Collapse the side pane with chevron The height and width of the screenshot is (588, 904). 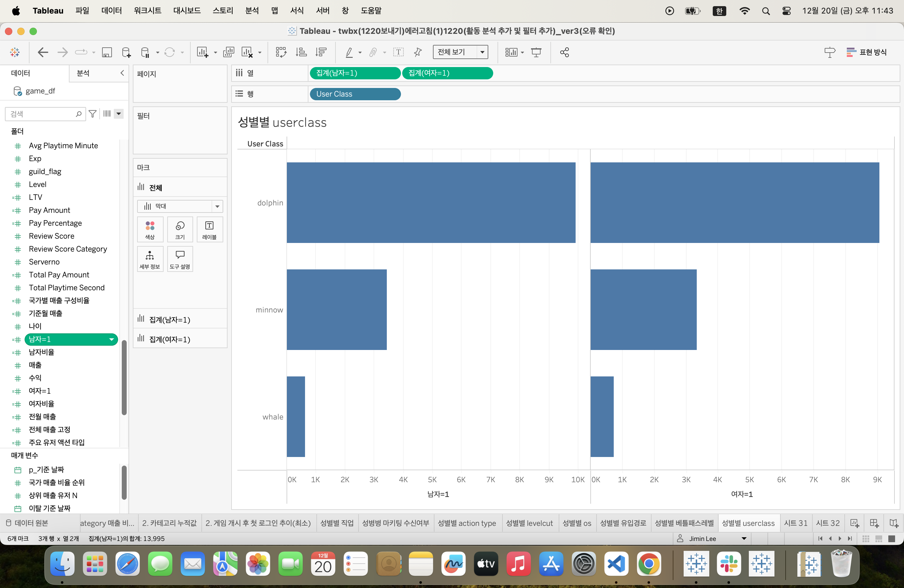[x=122, y=73]
